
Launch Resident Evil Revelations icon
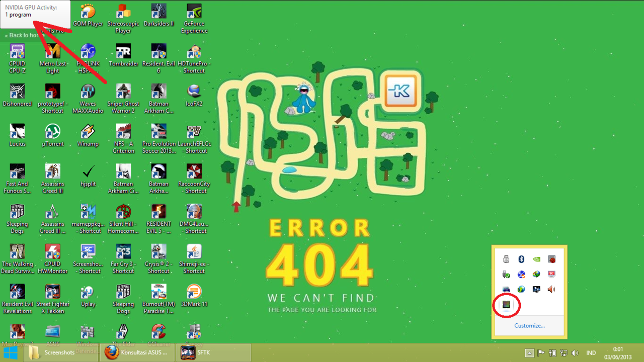point(17,299)
